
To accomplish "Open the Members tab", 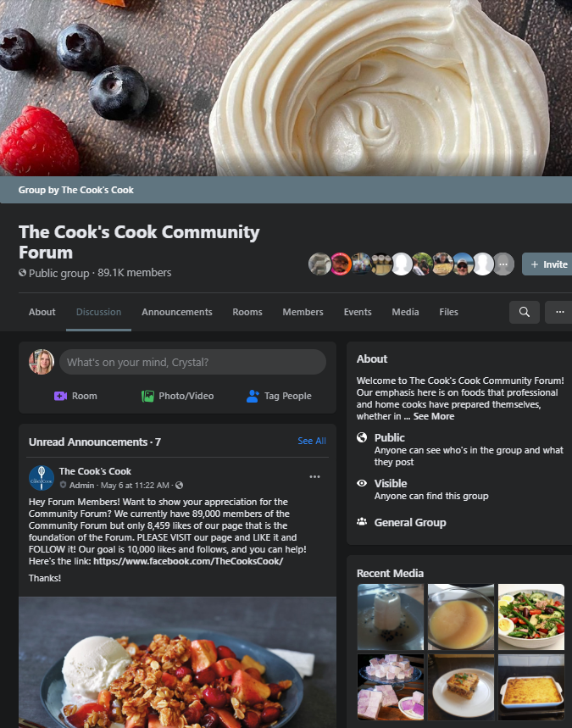I will click(303, 312).
